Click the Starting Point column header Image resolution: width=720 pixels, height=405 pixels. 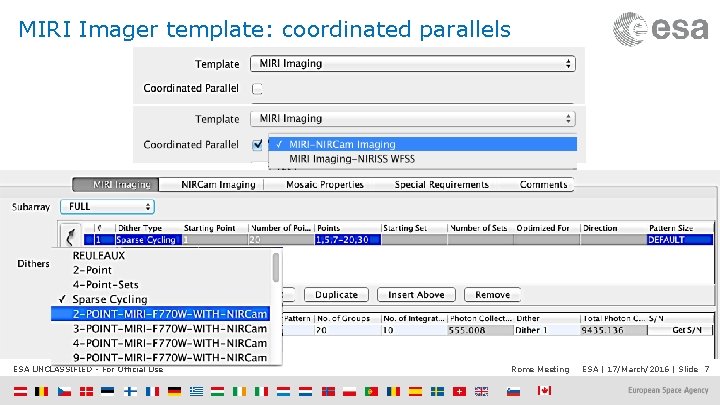point(209,228)
